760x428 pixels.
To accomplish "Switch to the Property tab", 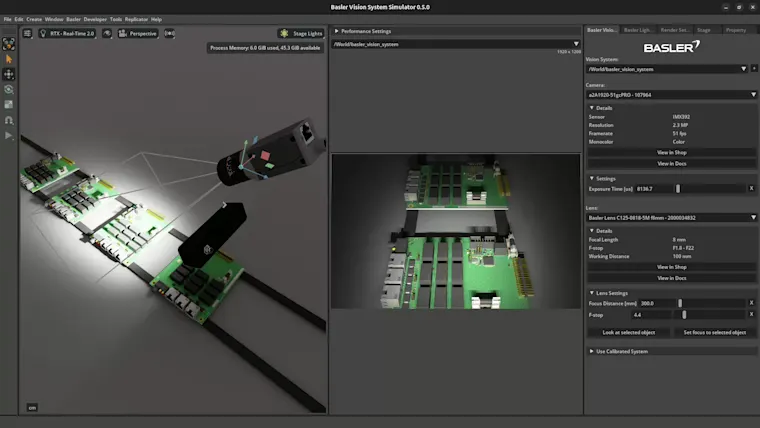I will (x=736, y=30).
